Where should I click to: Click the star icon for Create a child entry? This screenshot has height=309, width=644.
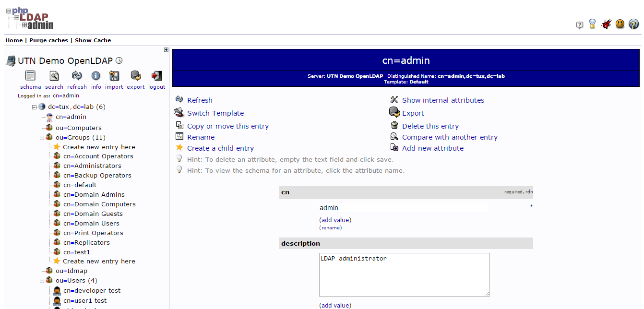coord(179,147)
